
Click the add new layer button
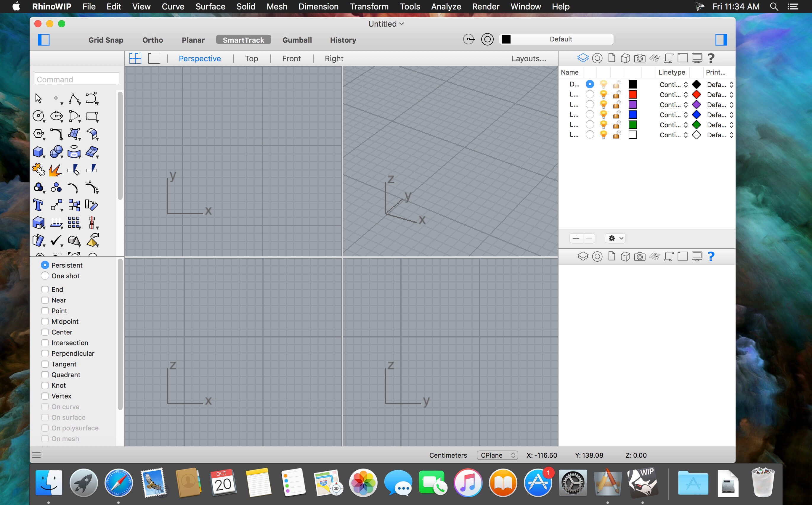point(576,238)
